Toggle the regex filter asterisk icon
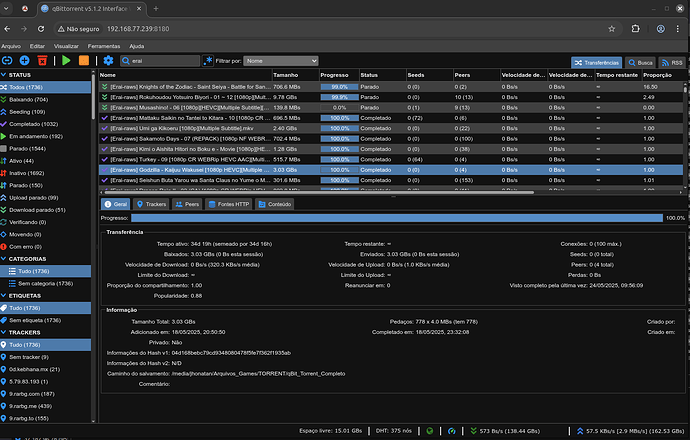Screen dimensions: 690x440 coord(208,61)
